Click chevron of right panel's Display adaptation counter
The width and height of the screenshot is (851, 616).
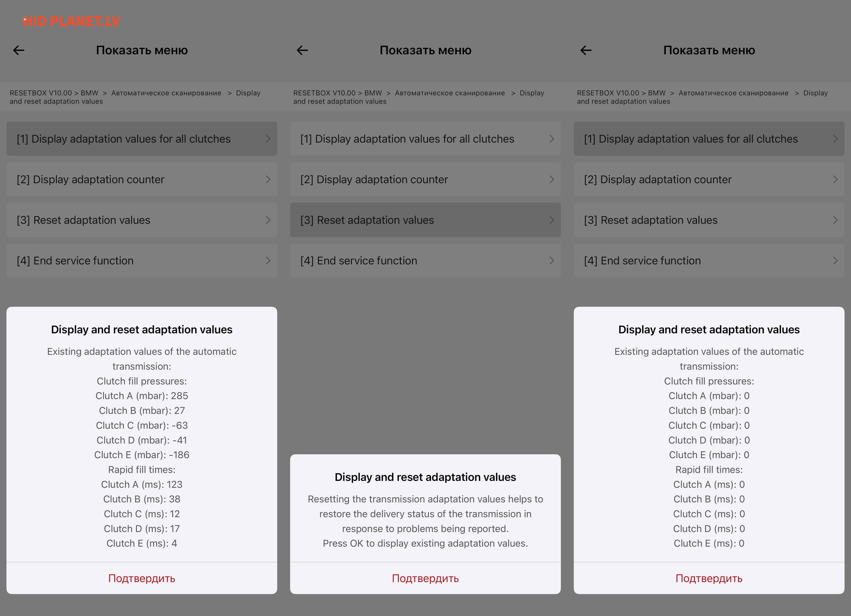pos(835,180)
